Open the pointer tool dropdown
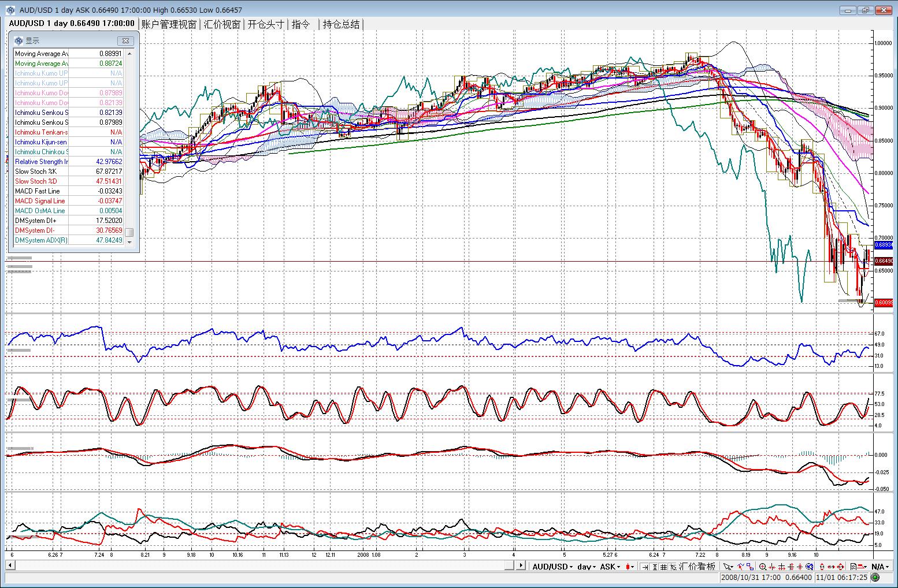The height and width of the screenshot is (588, 898). (728, 567)
